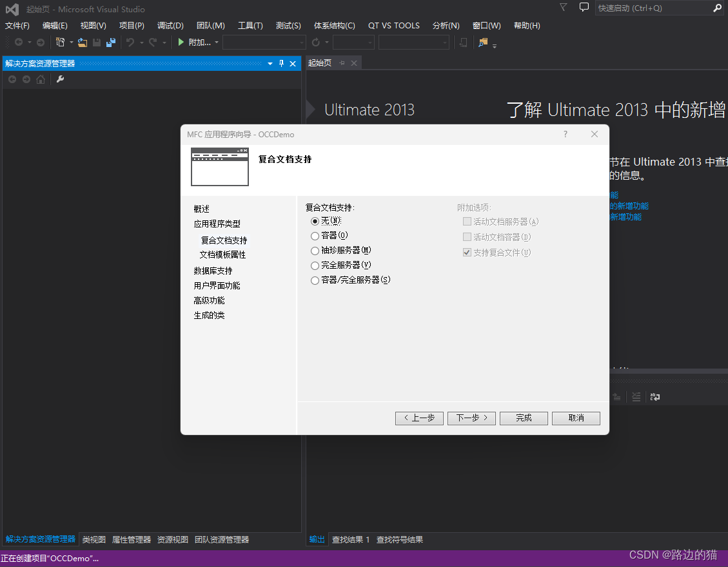The height and width of the screenshot is (567, 728).
Task: Pin the Solution Explorer panel
Action: coord(281,64)
